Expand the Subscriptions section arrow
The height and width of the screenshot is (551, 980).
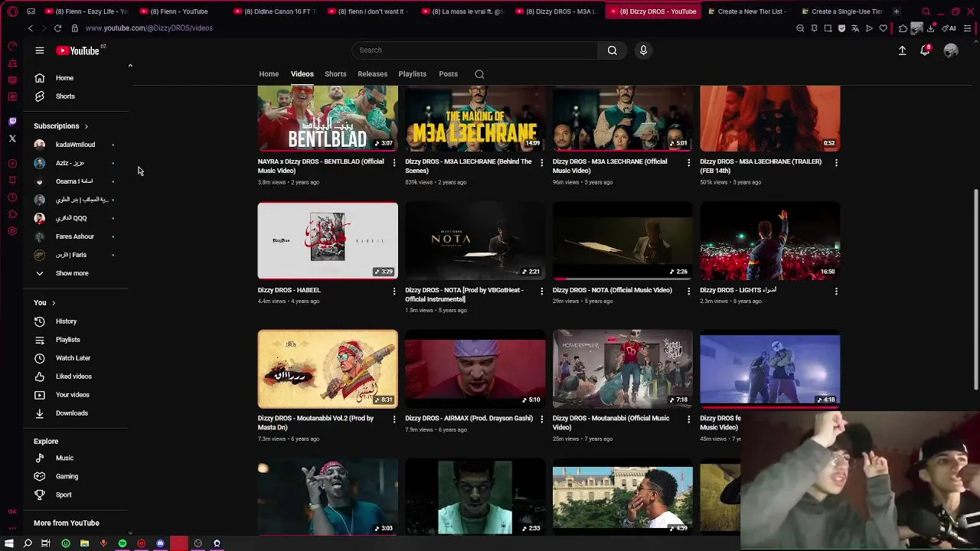click(x=86, y=126)
